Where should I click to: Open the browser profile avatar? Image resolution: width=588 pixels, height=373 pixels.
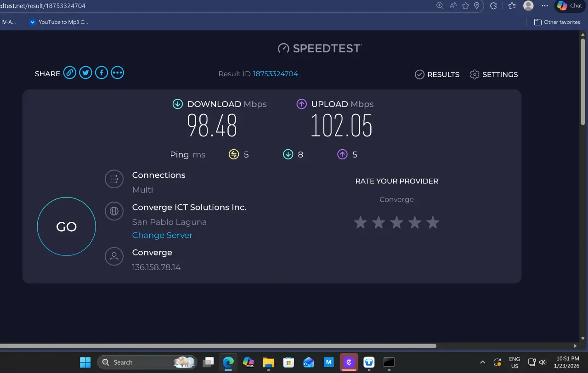point(529,6)
